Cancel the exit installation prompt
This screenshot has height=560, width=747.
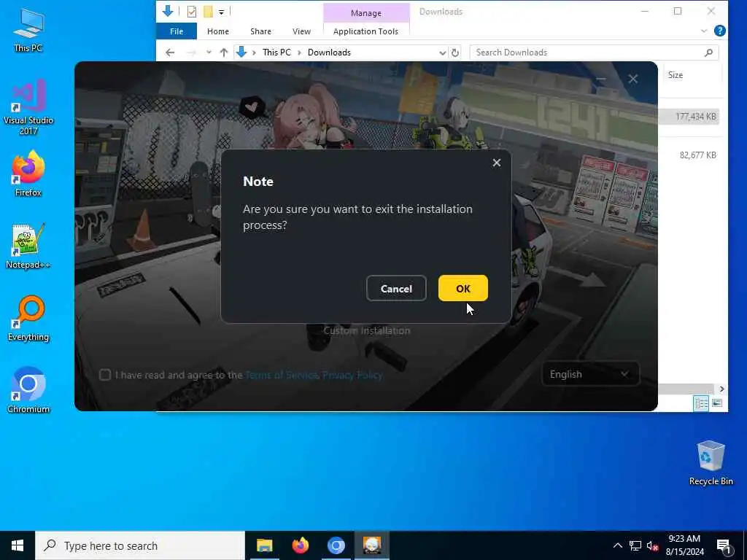[396, 288]
